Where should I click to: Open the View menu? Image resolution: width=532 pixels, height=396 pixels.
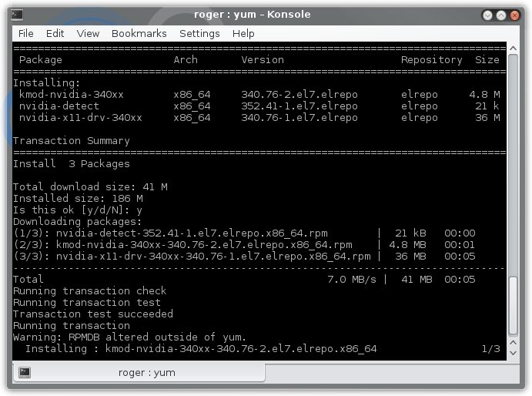point(88,34)
